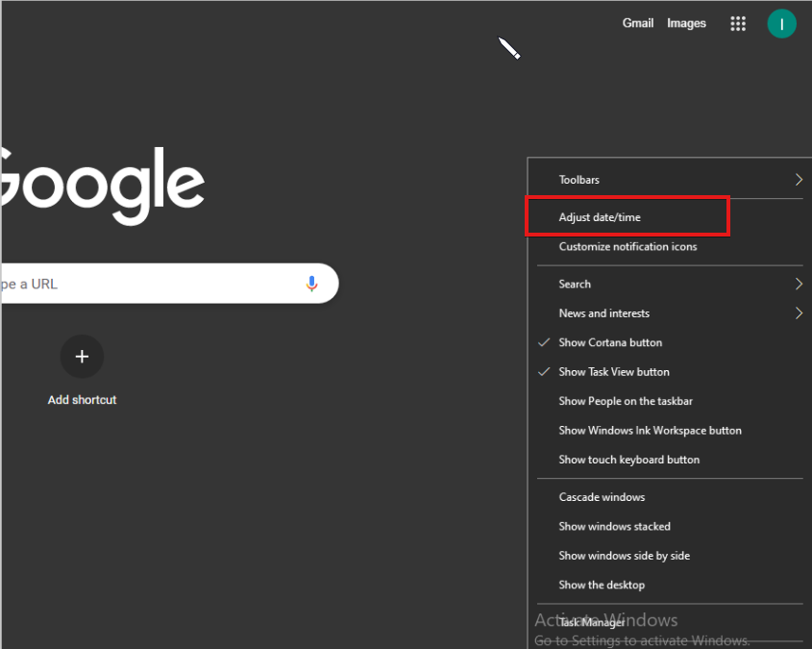Enable Show People on the taskbar
This screenshot has width=812, height=649.
pyautogui.click(x=670, y=401)
